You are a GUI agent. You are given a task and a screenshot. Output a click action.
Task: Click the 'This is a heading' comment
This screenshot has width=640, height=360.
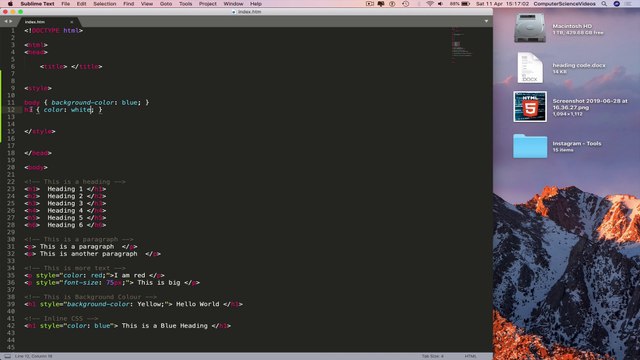point(75,182)
